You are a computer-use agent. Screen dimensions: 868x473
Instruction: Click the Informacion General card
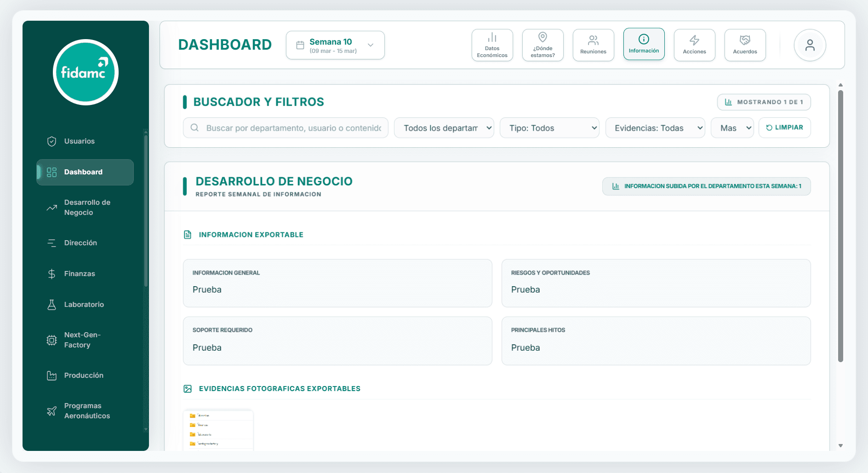pos(337,283)
